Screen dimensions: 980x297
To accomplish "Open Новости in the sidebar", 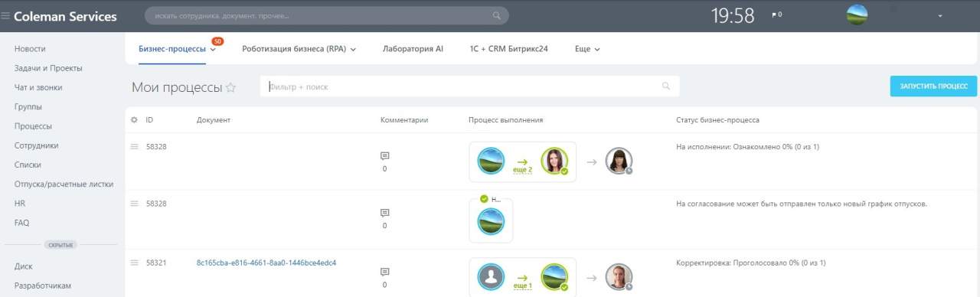I will [30, 48].
